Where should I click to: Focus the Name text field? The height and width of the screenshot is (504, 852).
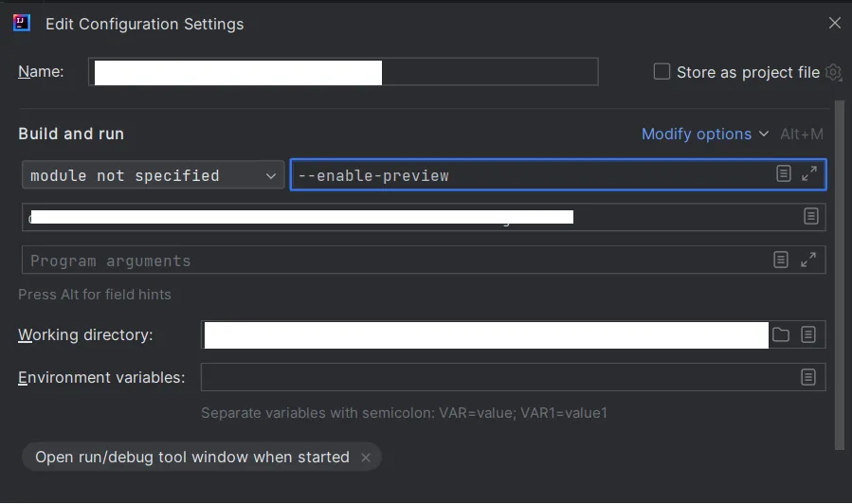(x=343, y=72)
